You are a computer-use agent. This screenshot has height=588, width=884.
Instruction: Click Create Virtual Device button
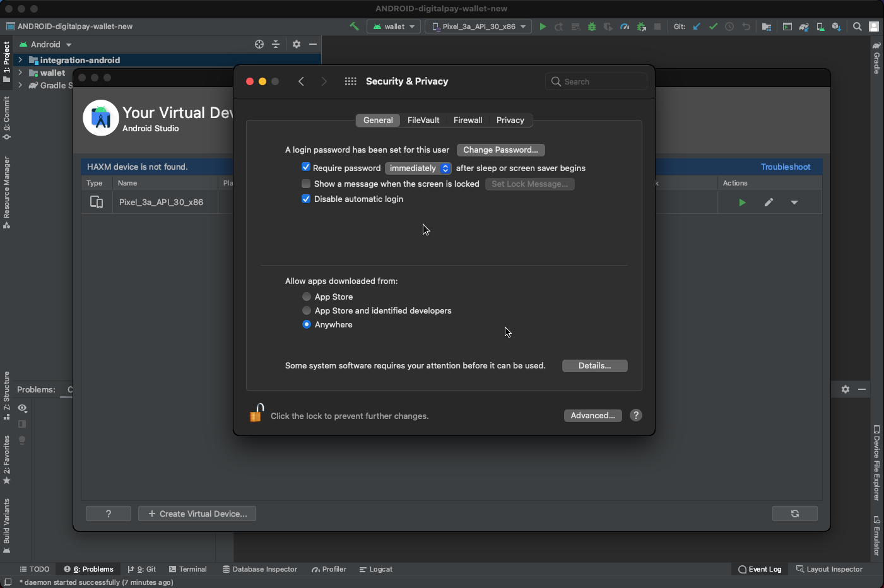[x=197, y=514]
